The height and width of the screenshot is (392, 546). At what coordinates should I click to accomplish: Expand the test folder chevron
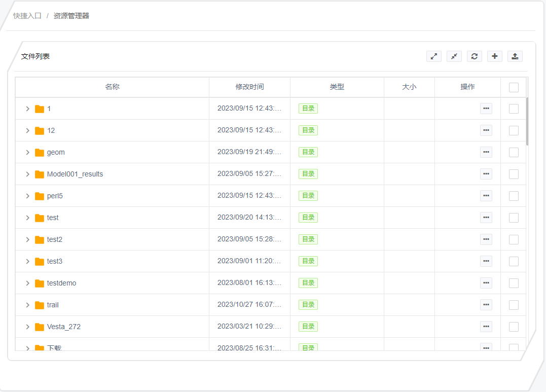pyautogui.click(x=27, y=218)
